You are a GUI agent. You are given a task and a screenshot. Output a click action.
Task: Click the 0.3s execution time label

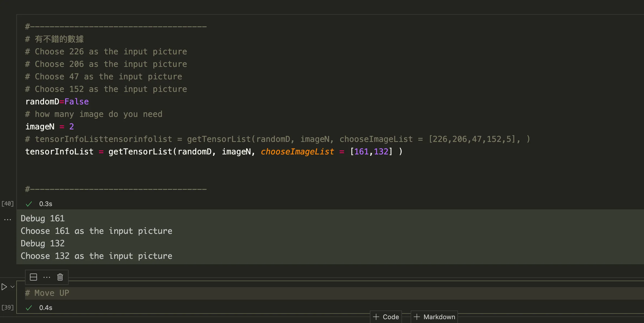pos(46,204)
